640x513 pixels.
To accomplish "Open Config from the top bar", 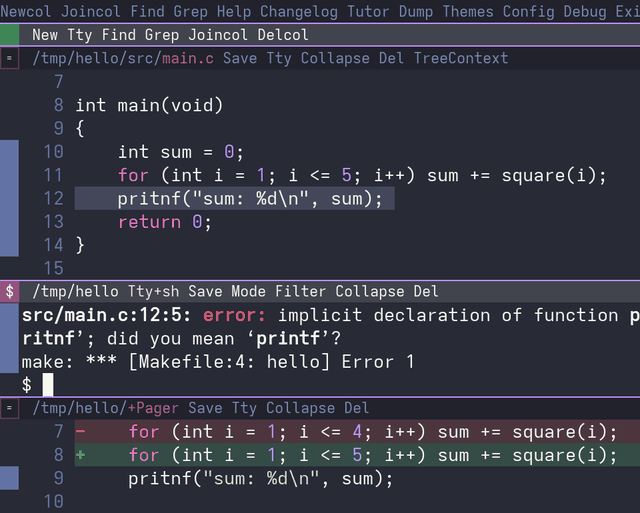I will (528, 11).
